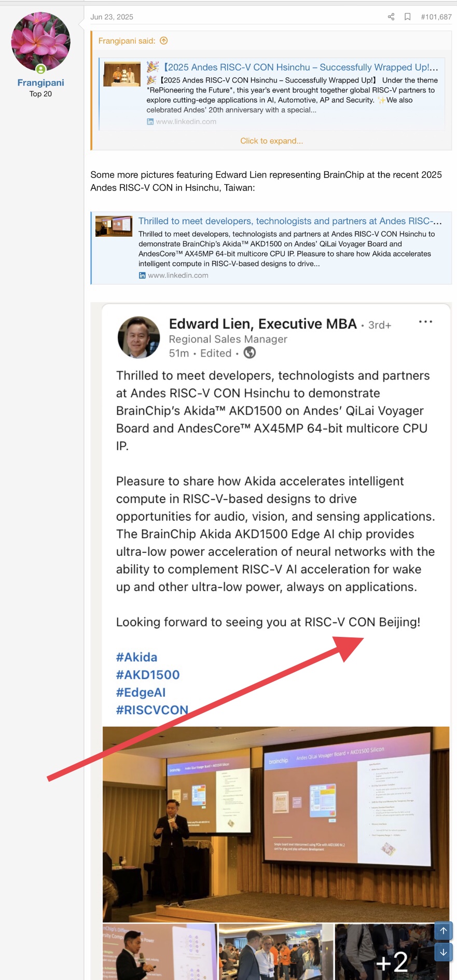Bookmark this forum post
Viewport: 457px width, 980px height.
408,17
